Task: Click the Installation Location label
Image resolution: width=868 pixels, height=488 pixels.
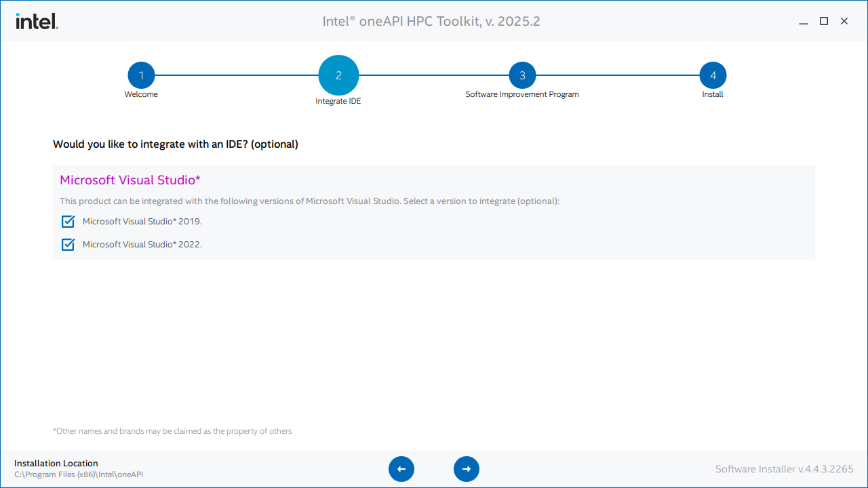Action: coord(56,464)
